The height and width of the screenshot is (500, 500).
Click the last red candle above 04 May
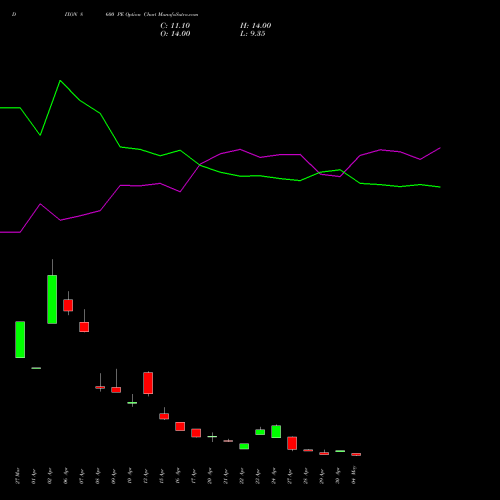[x=356, y=454]
